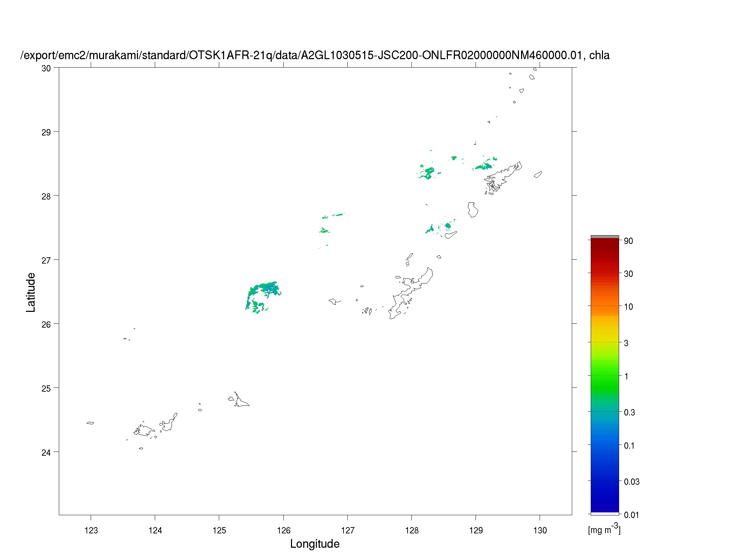Click longitude tick label 123
Screen dimensions: 735x560
91,531
